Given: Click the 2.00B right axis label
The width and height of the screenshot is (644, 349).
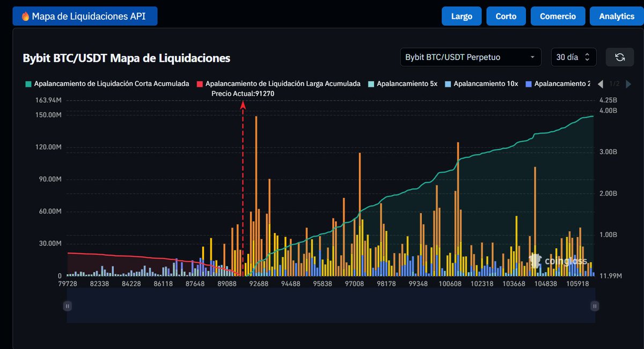Looking at the screenshot, I should (x=609, y=193).
